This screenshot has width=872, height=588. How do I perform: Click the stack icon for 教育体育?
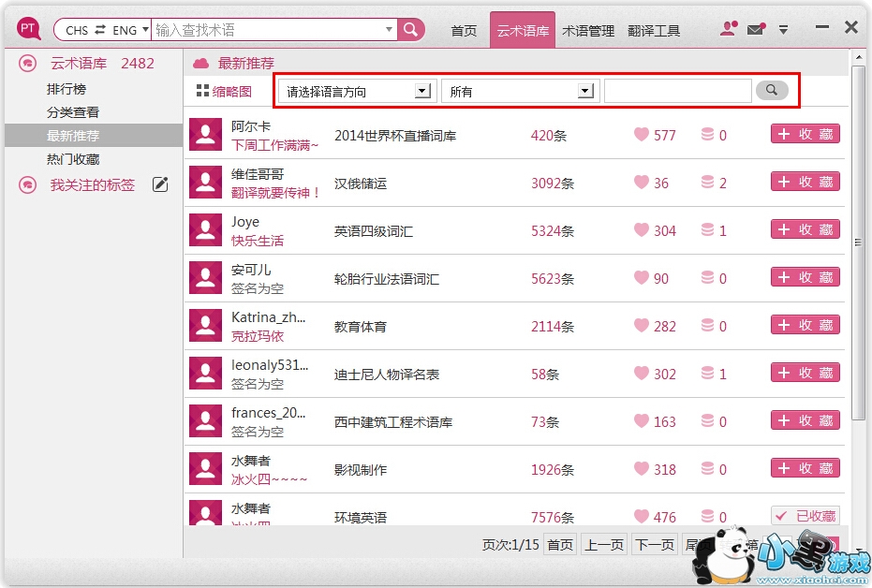point(707,325)
